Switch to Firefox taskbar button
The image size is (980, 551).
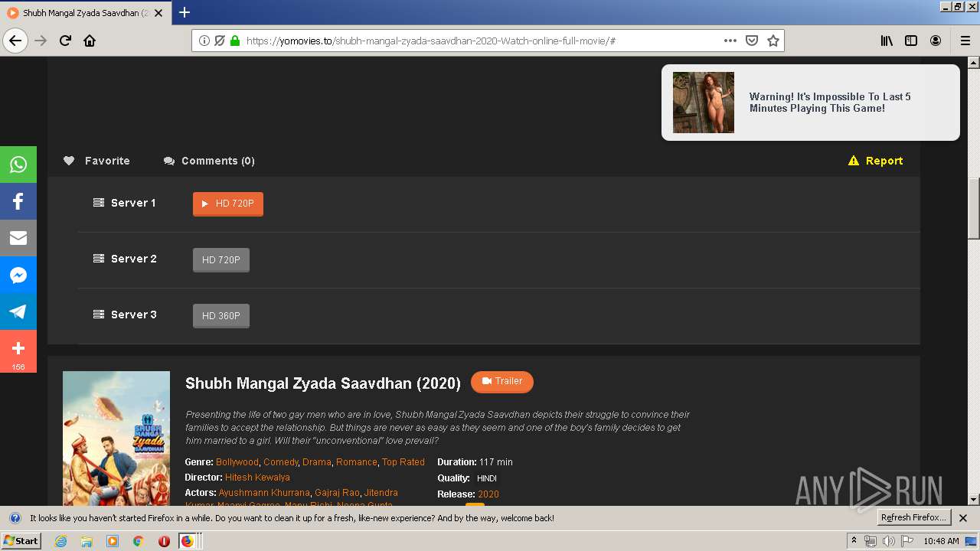click(x=189, y=541)
